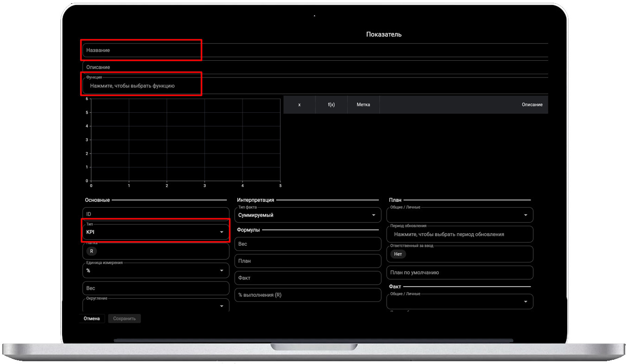Click the % выполнения (R) formula field

click(307, 295)
